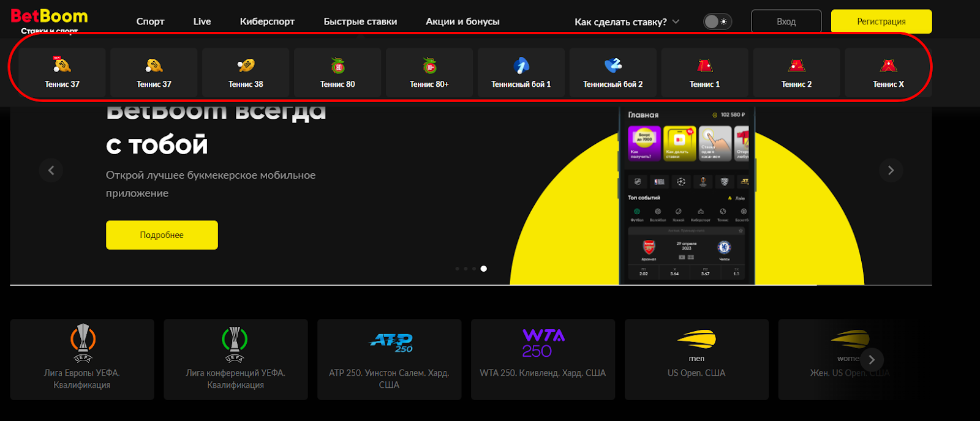This screenshot has height=421, width=980.
Task: Open Акции и бонусы page
Action: pos(462,21)
